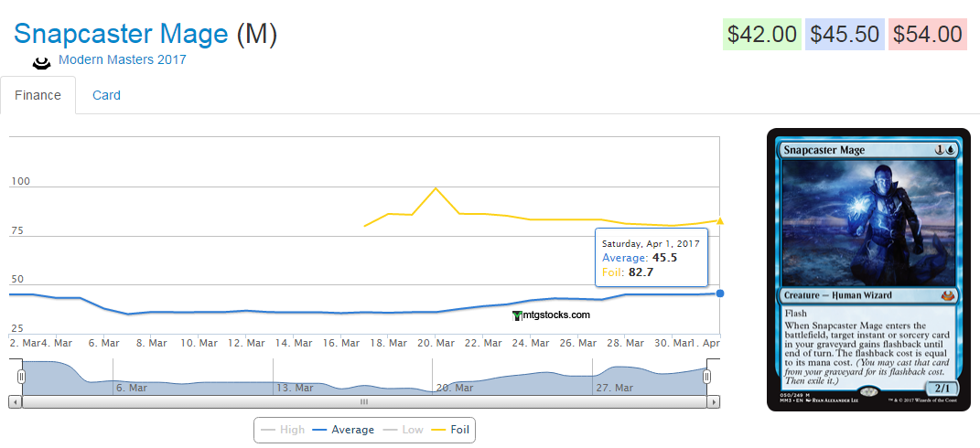Click the foil price peak near 20. Mar
980x448 pixels.
coord(436,188)
